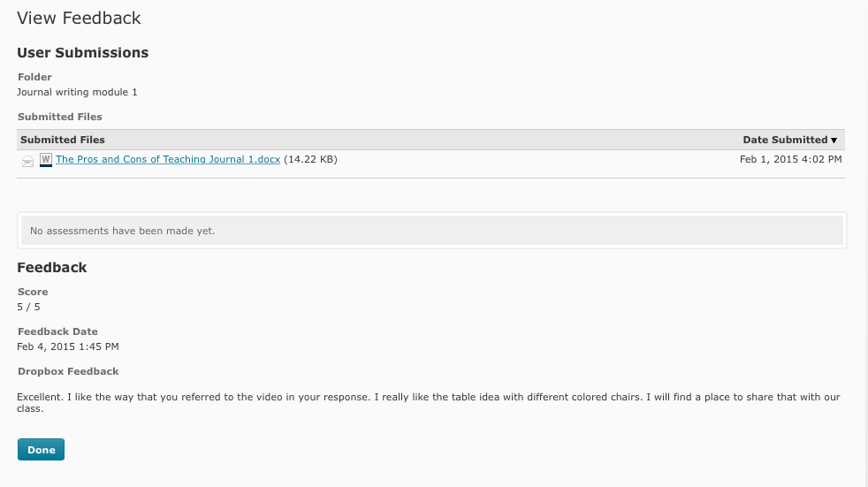Click the Feb 1, 2015 4:02 PM submission date
The image size is (868, 487).
tap(790, 160)
